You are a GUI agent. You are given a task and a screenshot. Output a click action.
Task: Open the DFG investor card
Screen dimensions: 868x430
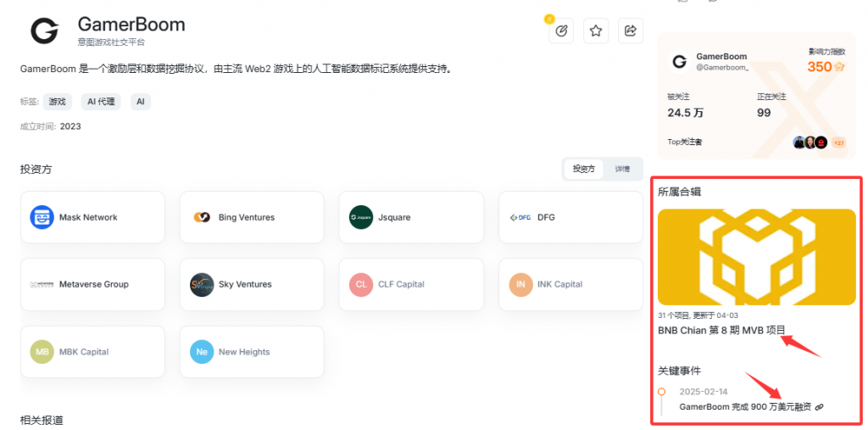tap(570, 217)
